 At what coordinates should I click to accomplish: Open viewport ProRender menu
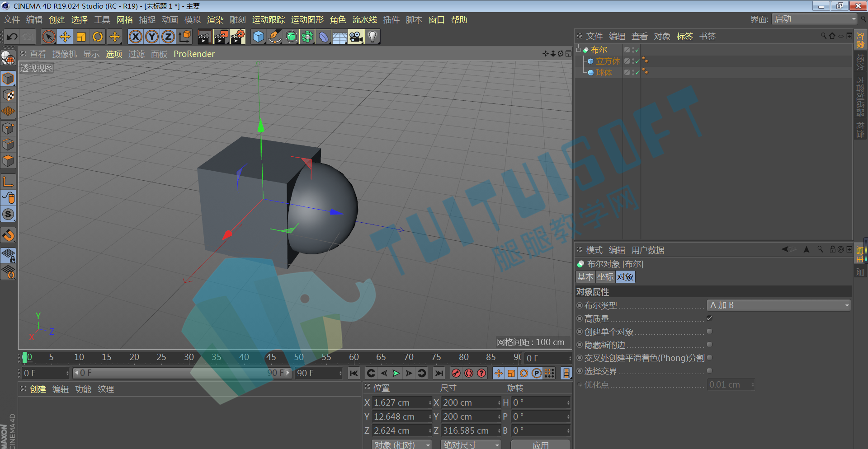(194, 54)
